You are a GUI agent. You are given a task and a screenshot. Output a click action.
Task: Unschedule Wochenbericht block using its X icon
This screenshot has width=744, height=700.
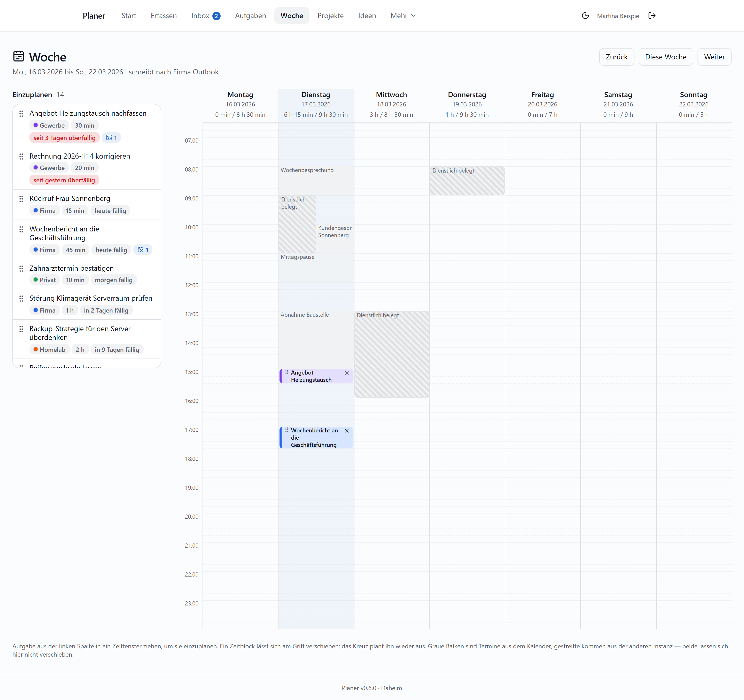click(x=346, y=431)
